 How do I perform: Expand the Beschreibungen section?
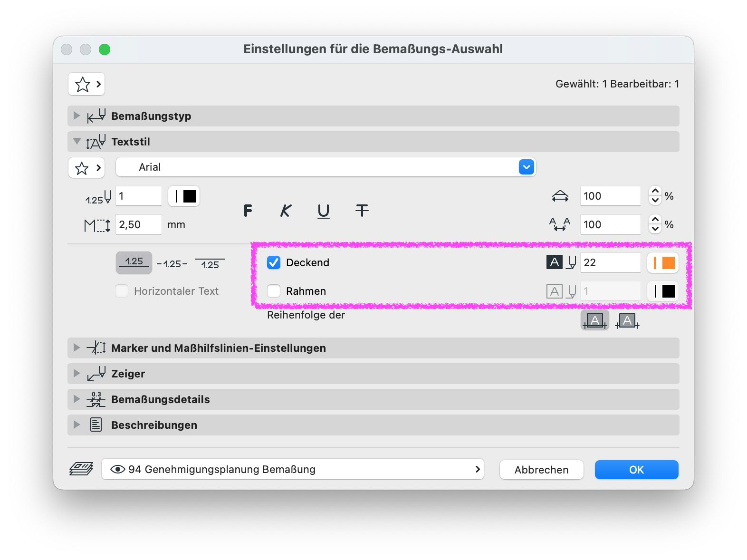(77, 425)
